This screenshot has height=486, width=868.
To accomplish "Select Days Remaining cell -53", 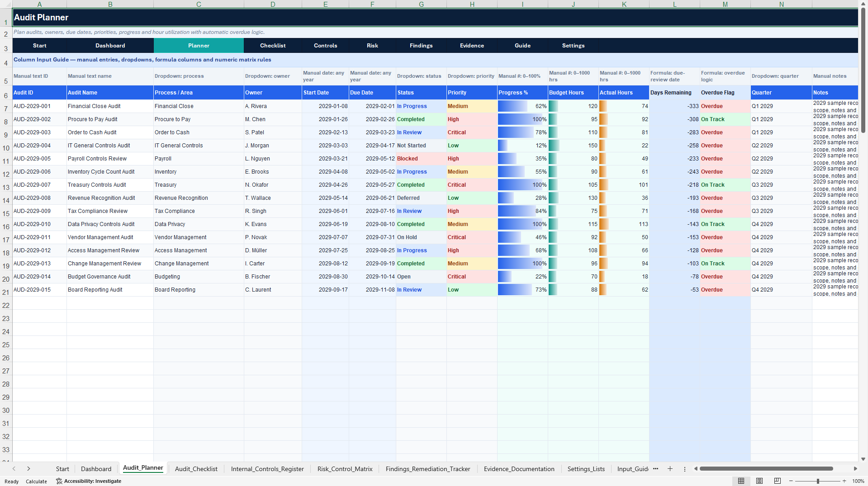I will pyautogui.click(x=674, y=290).
